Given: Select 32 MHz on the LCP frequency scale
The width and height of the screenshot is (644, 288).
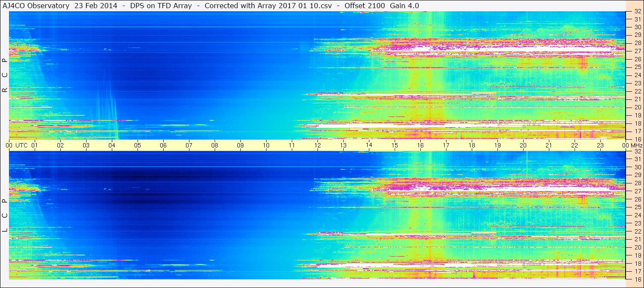Looking at the screenshot, I should coord(637,151).
